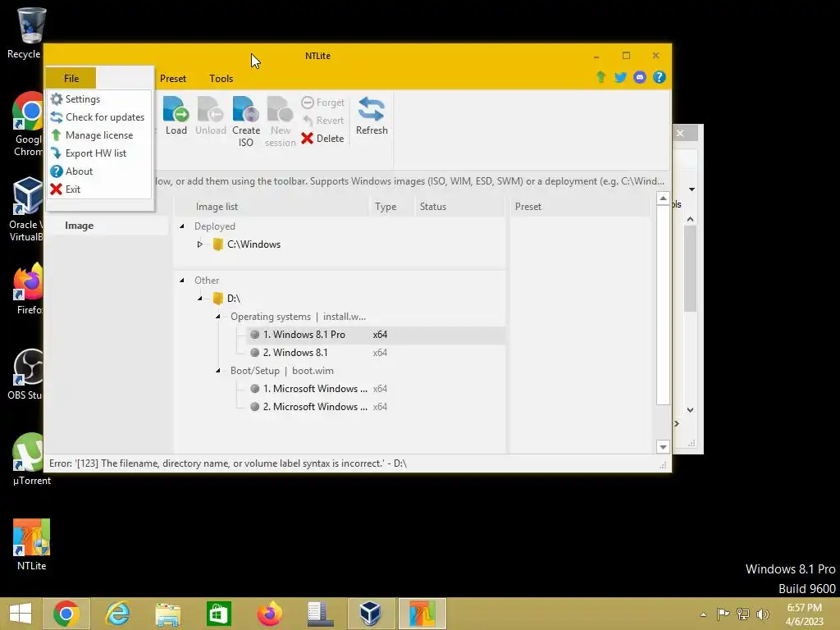Screen dimensions: 840x630
Task: Click the Unload toolbar icon
Action: point(211,116)
